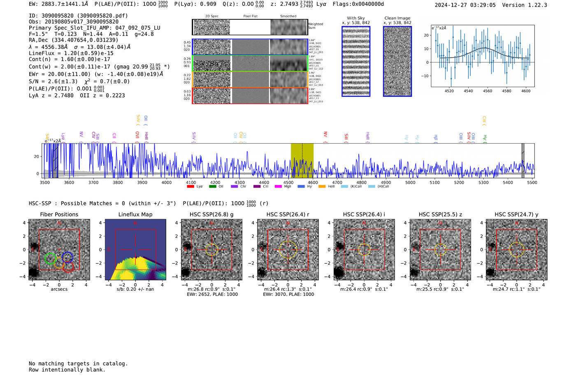Select the dark purple CIII legend swatch

(257, 186)
